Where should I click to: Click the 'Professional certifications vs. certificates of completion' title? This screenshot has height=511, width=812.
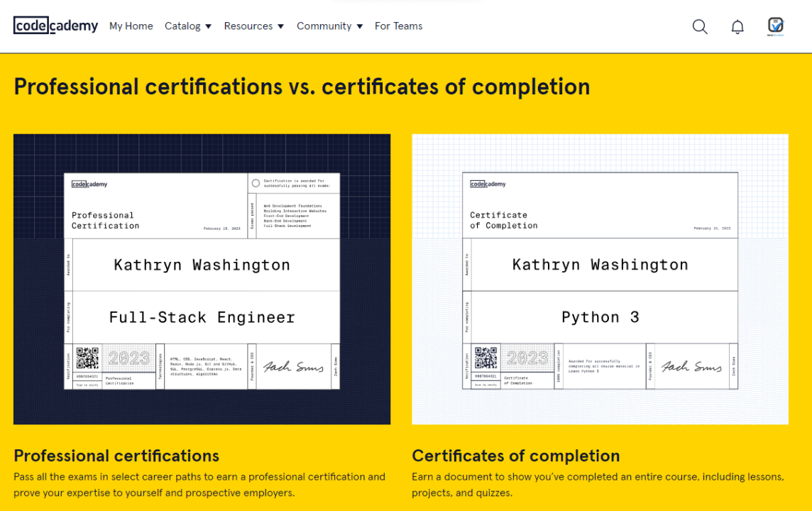[x=302, y=87]
